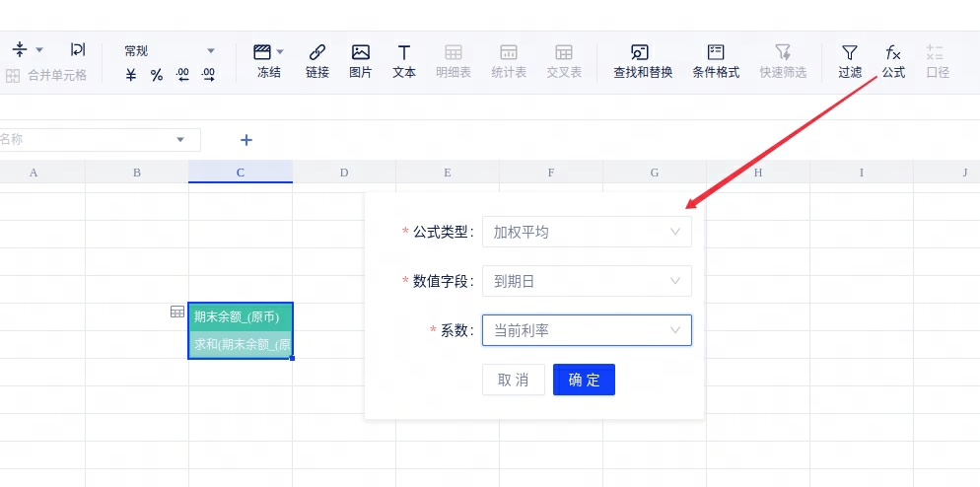Expand the 公式类型 dropdown showing 加权平均

pyautogui.click(x=587, y=232)
